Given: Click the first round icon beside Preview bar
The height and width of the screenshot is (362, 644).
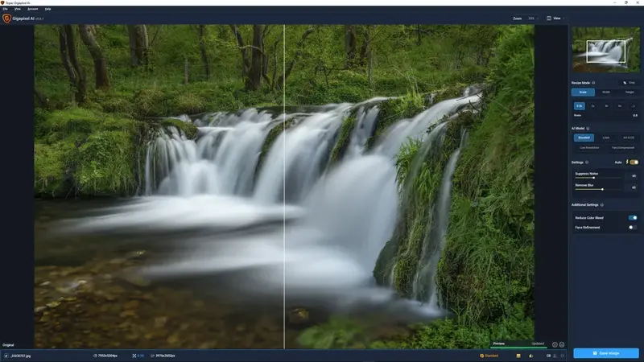Looking at the screenshot, I should pyautogui.click(x=555, y=345).
